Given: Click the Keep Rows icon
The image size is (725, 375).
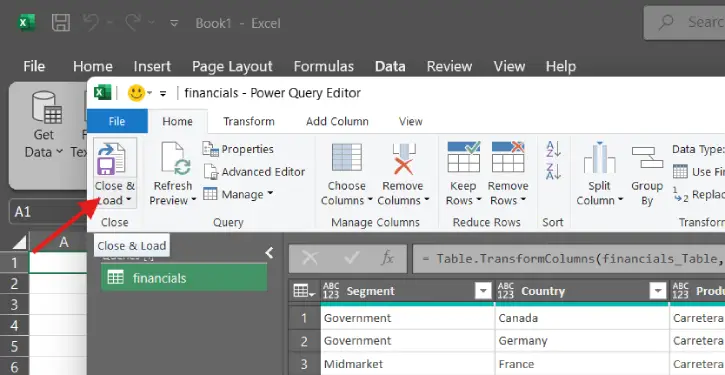Looking at the screenshot, I should click(x=464, y=157).
